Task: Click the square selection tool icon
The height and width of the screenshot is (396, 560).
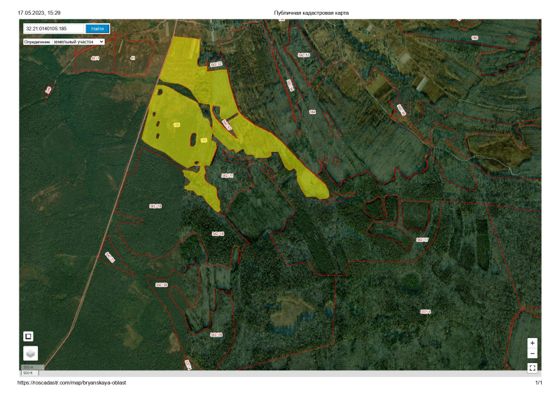Action: click(x=28, y=336)
